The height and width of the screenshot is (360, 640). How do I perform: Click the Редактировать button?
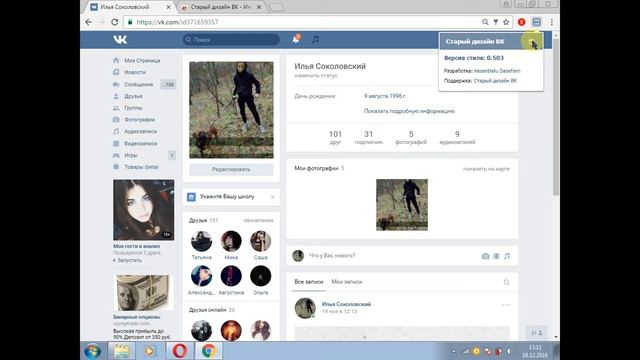(x=231, y=169)
